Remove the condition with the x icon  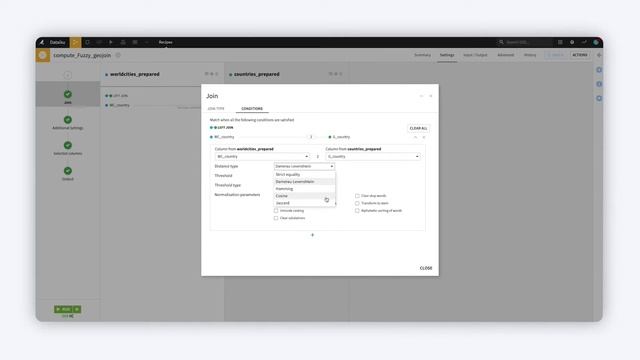(x=424, y=137)
